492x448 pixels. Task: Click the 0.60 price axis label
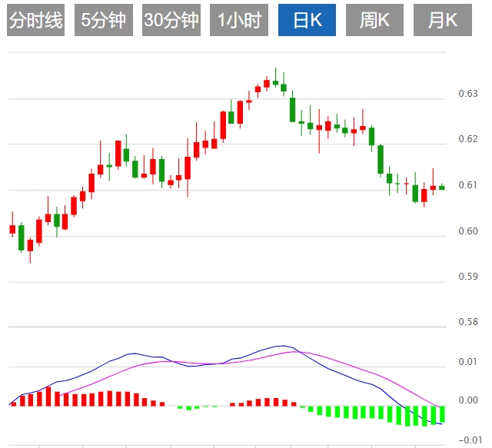(468, 231)
